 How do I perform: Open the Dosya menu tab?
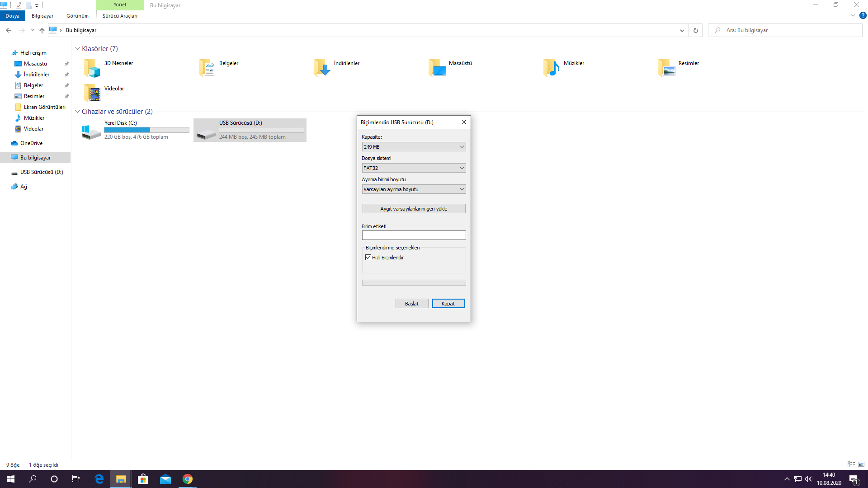point(13,16)
